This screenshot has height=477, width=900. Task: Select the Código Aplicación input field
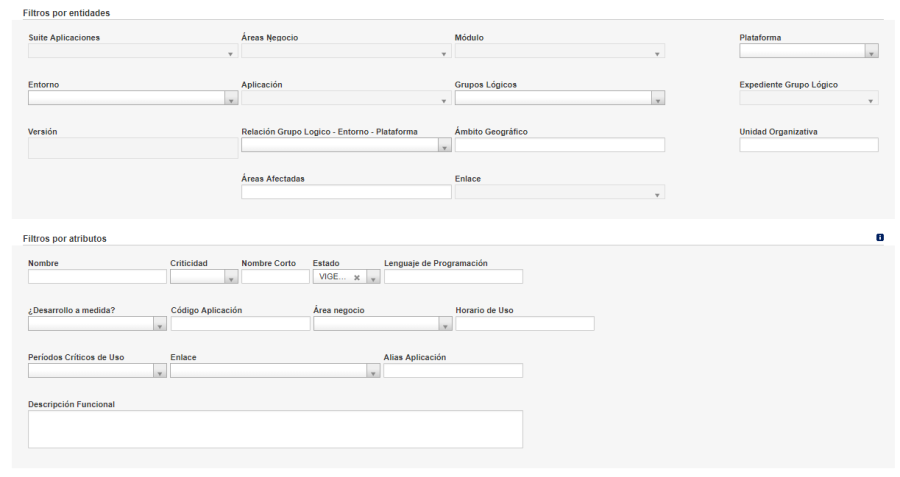pyautogui.click(x=240, y=324)
